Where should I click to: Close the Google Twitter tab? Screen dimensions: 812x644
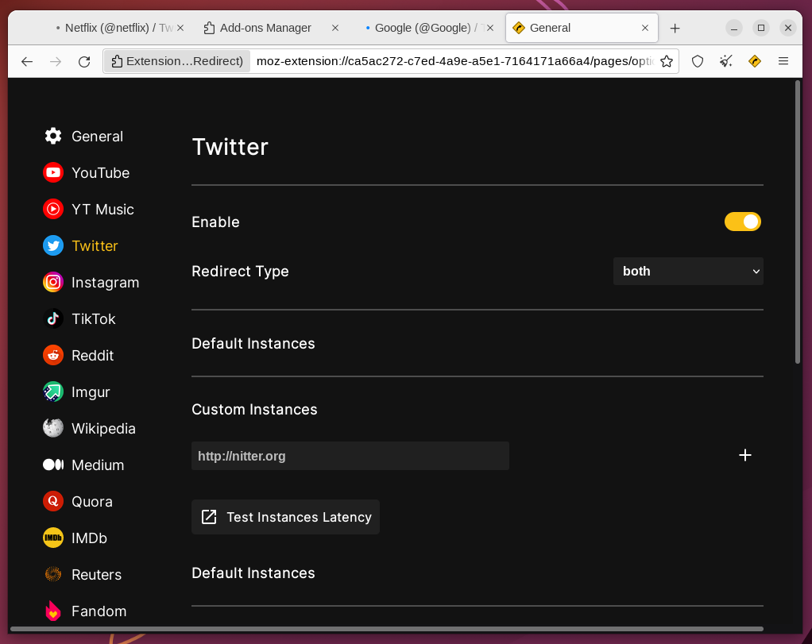(x=490, y=28)
